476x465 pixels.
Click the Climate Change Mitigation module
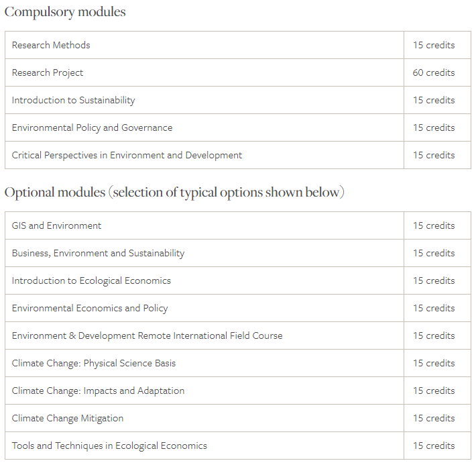click(x=68, y=418)
